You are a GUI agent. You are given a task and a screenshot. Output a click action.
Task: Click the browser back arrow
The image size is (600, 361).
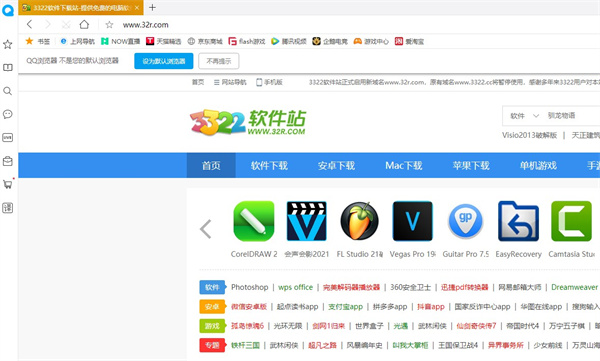tap(29, 25)
